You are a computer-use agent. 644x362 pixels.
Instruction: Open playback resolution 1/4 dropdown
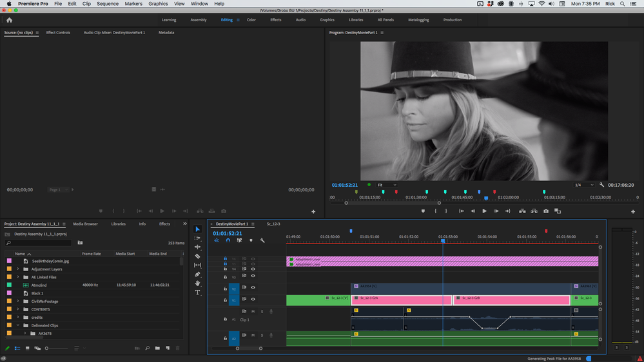tap(583, 185)
